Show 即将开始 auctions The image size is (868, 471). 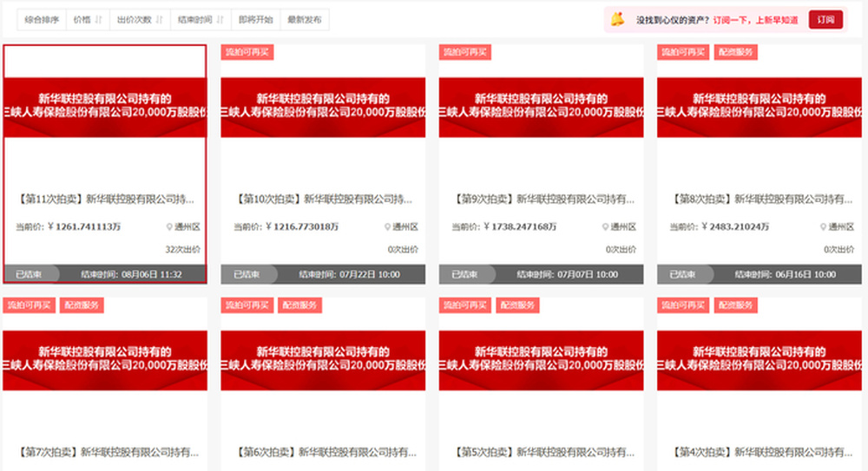click(256, 20)
